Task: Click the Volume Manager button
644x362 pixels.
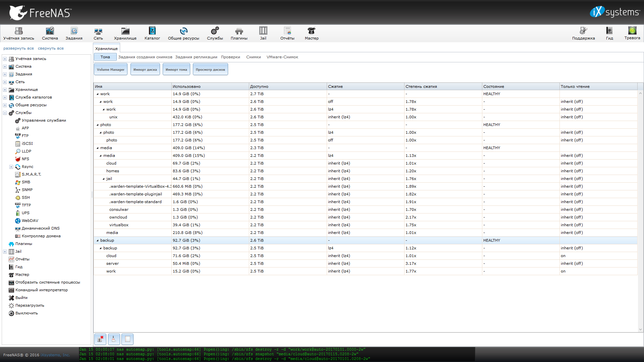Action: tap(111, 69)
